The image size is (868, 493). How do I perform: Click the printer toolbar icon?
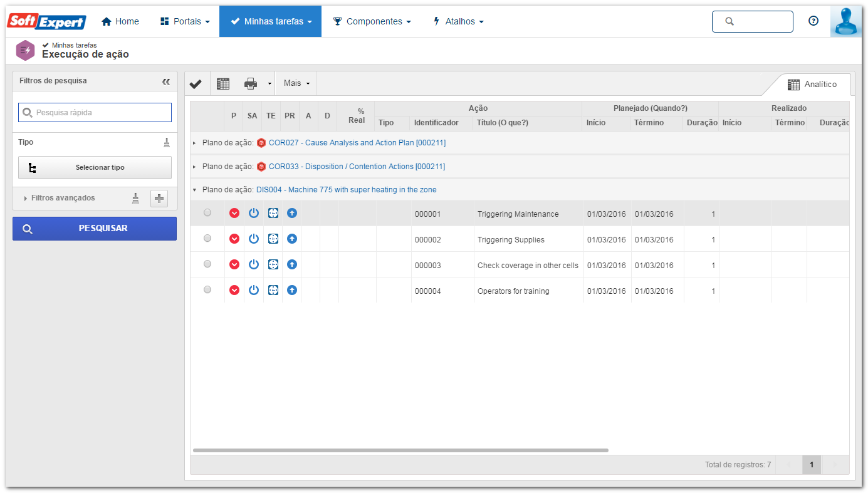tap(251, 83)
